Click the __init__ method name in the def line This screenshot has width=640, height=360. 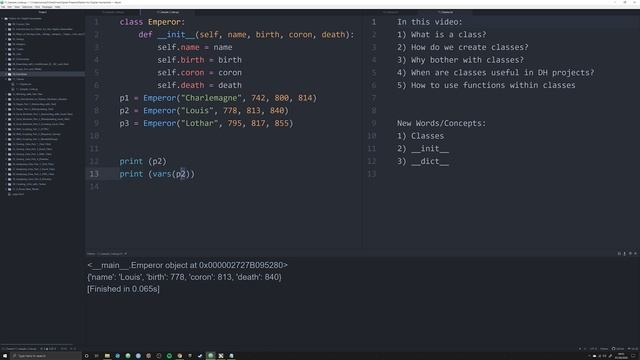[176, 35]
